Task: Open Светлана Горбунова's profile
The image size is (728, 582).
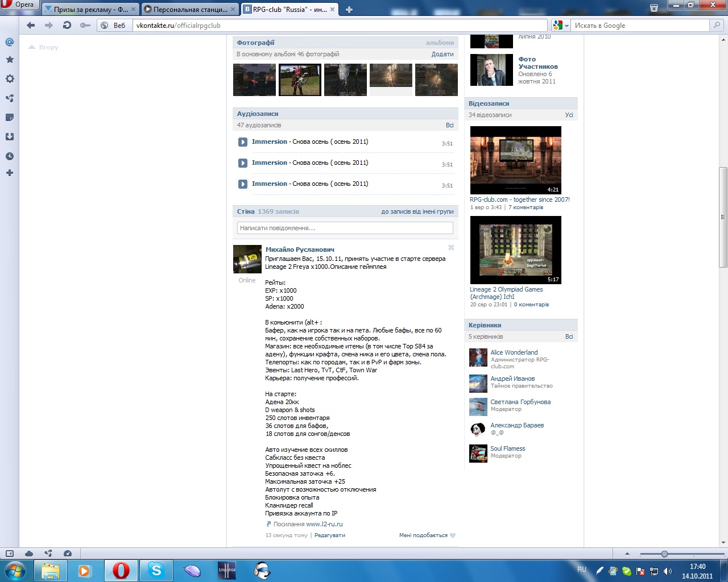Action: click(x=520, y=402)
